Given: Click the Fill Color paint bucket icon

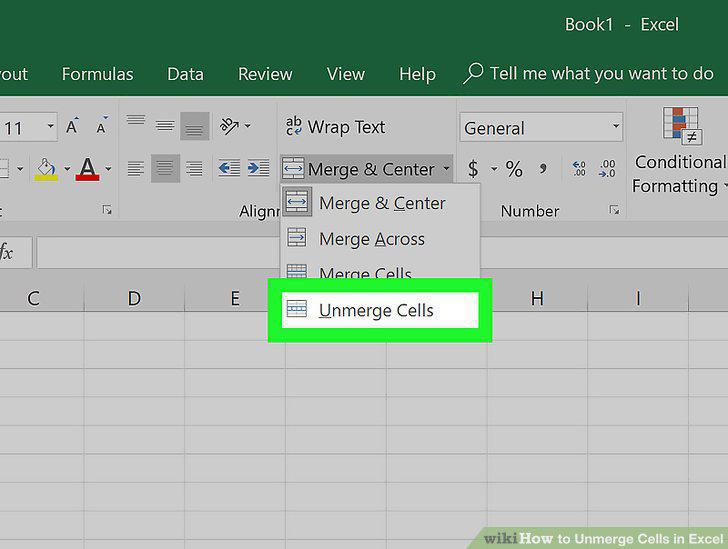Looking at the screenshot, I should click(46, 170).
